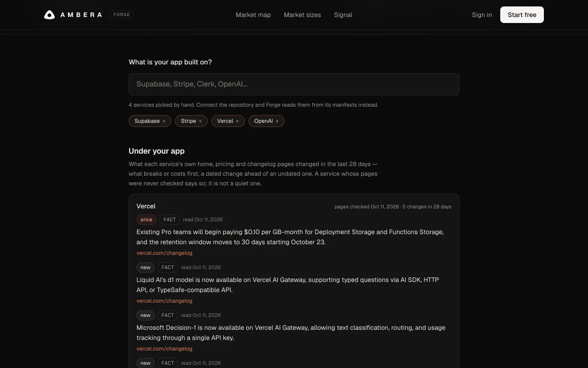The width and height of the screenshot is (588, 368).
Task: Click the Start free button
Action: tap(522, 15)
